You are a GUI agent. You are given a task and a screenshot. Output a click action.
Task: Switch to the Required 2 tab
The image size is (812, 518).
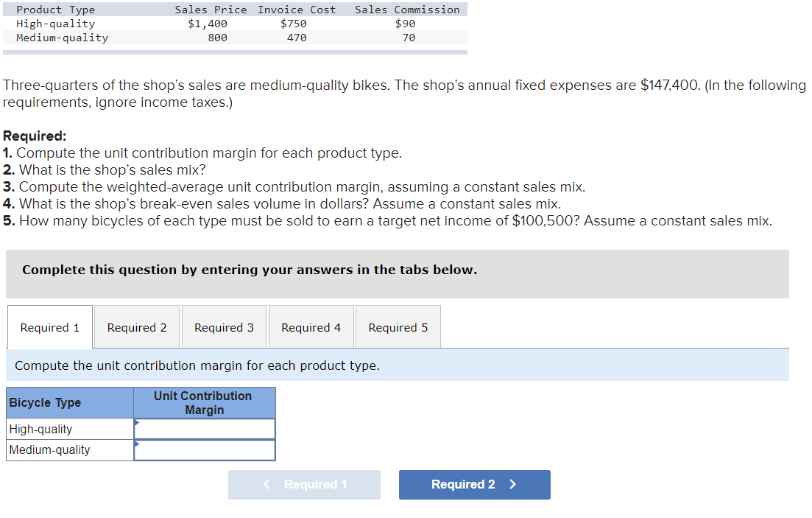(137, 327)
